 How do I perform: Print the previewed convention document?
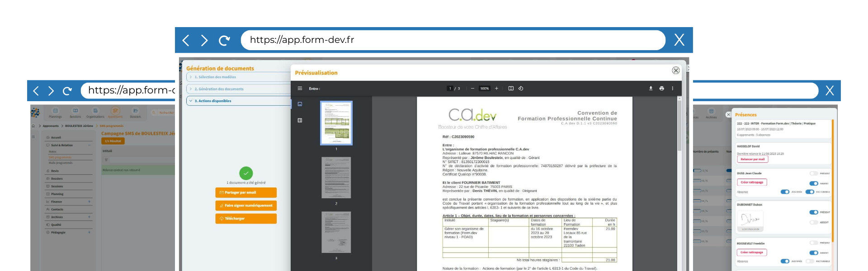(x=661, y=89)
